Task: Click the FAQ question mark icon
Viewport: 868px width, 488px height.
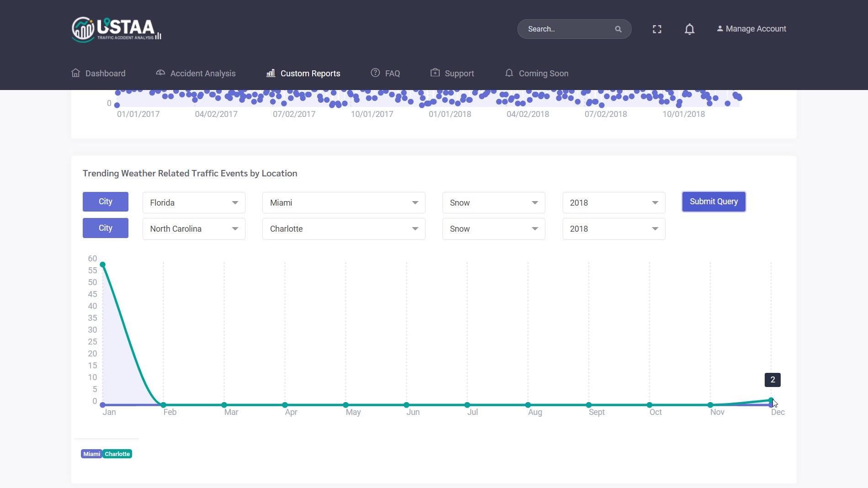Action: tap(375, 73)
